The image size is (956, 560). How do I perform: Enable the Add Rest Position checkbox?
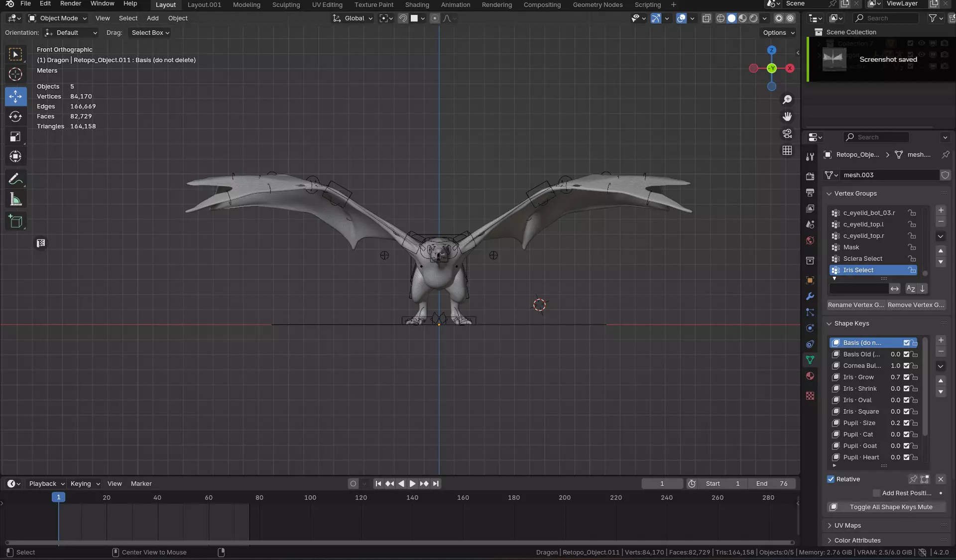[877, 493]
